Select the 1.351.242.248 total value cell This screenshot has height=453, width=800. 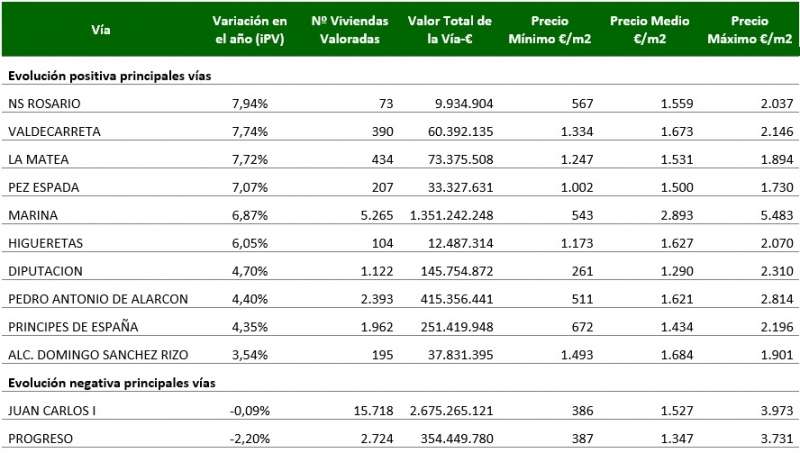tap(451, 215)
